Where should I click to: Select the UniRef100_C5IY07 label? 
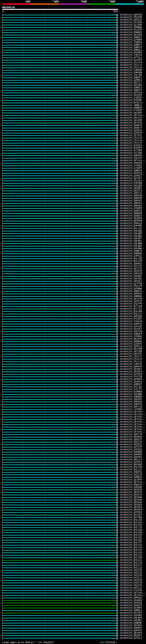click(131, 143)
